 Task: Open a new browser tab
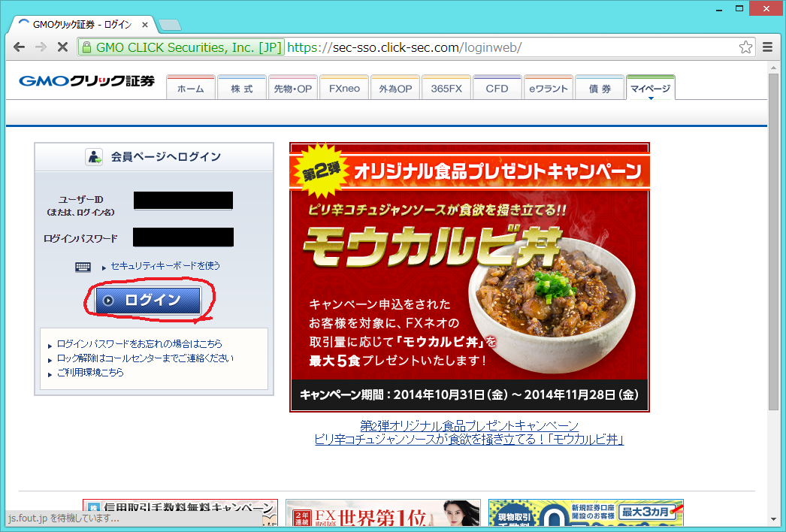(170, 25)
